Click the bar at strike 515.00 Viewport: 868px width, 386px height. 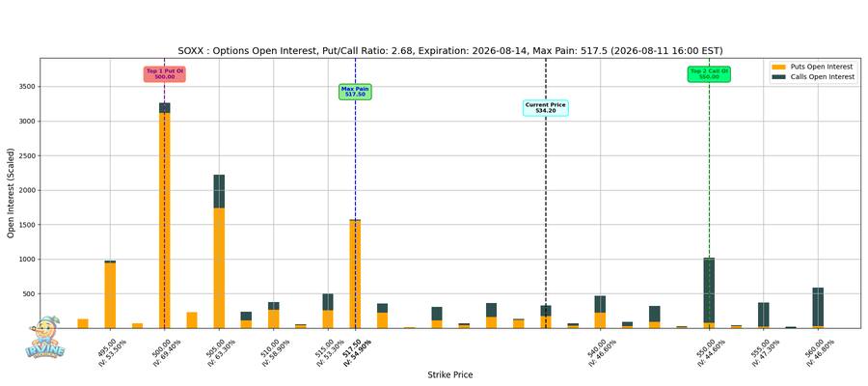(328, 312)
